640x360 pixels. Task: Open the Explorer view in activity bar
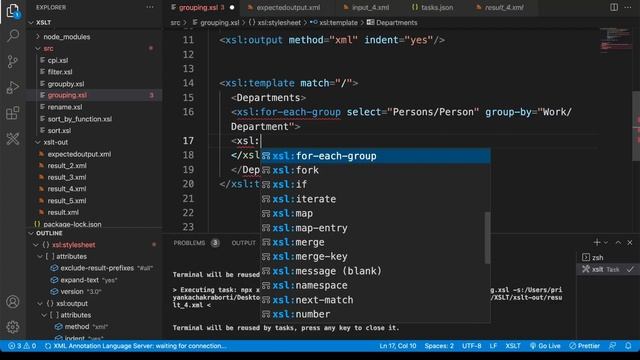(x=13, y=11)
